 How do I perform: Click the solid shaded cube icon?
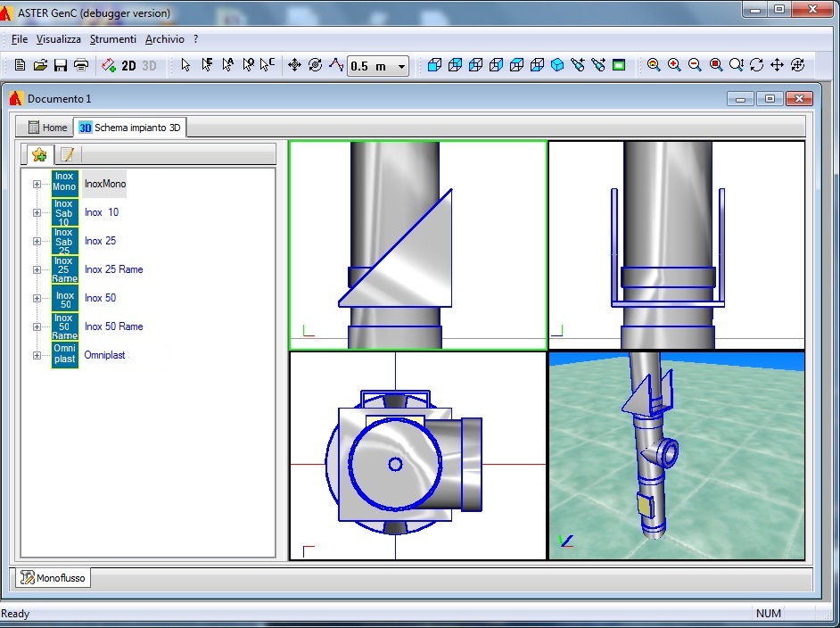point(557,65)
